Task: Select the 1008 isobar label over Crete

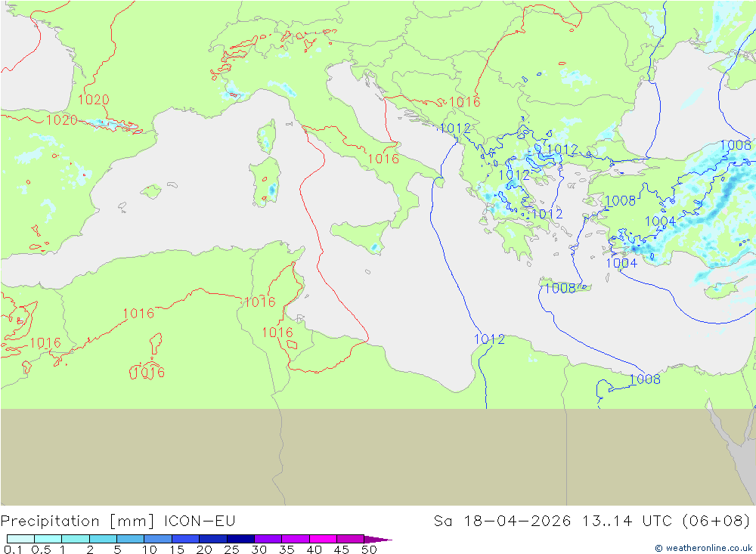Action: (560, 288)
